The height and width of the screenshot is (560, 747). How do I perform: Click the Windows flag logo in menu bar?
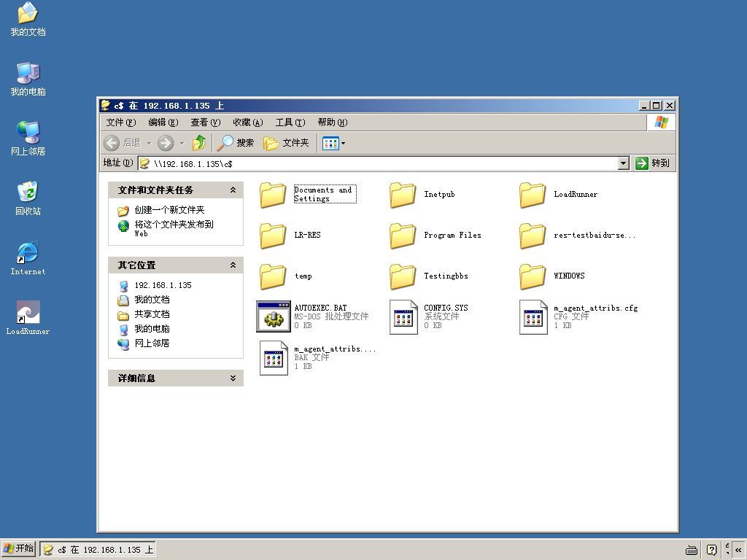[x=661, y=122]
